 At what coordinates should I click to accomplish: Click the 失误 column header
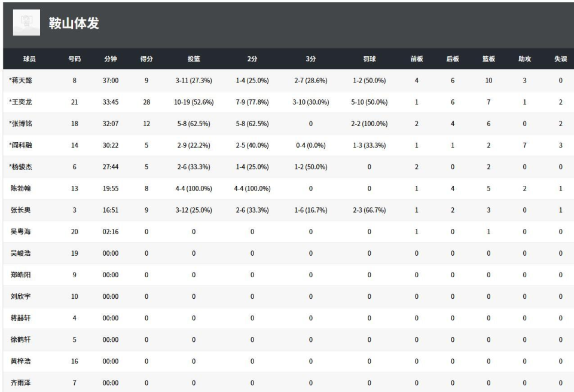[560, 59]
